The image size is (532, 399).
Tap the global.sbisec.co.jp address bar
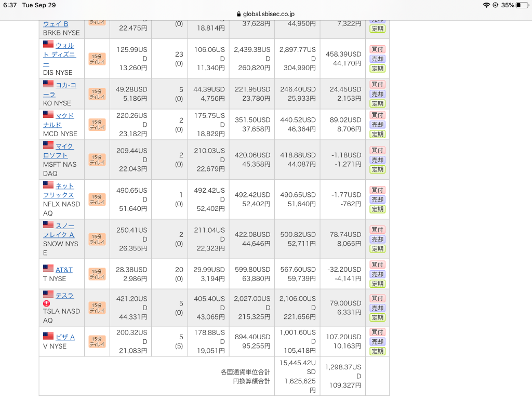266,14
